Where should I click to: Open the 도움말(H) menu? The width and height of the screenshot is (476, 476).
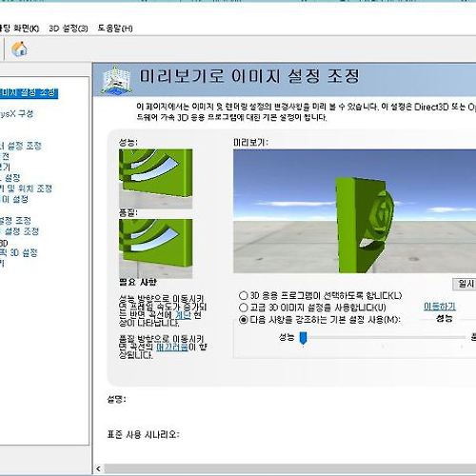pyautogui.click(x=115, y=29)
